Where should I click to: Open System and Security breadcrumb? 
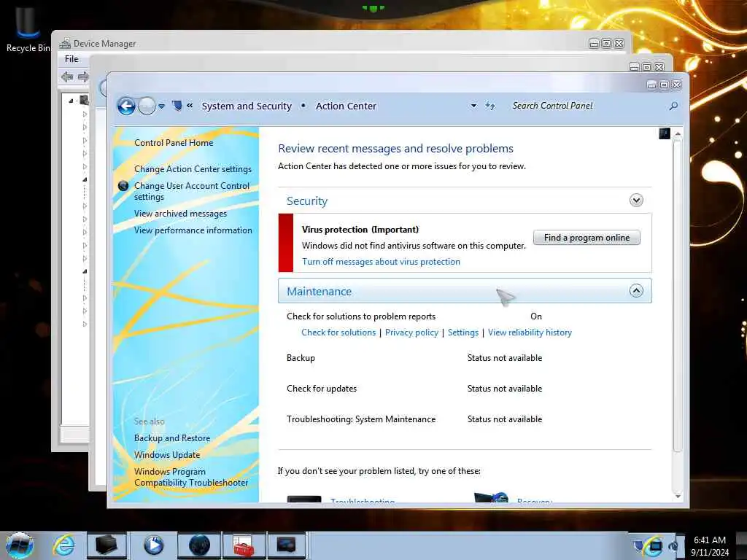coord(247,106)
